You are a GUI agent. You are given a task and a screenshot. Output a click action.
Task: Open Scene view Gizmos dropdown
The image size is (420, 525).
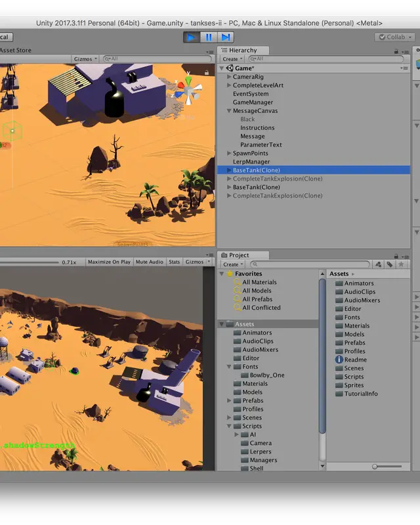click(85, 59)
